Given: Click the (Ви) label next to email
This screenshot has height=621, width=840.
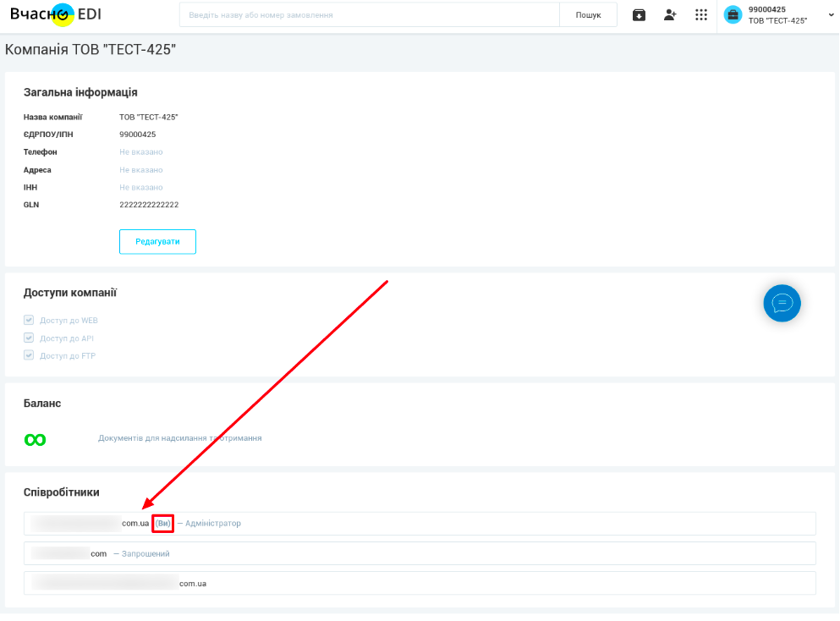Looking at the screenshot, I should [163, 524].
